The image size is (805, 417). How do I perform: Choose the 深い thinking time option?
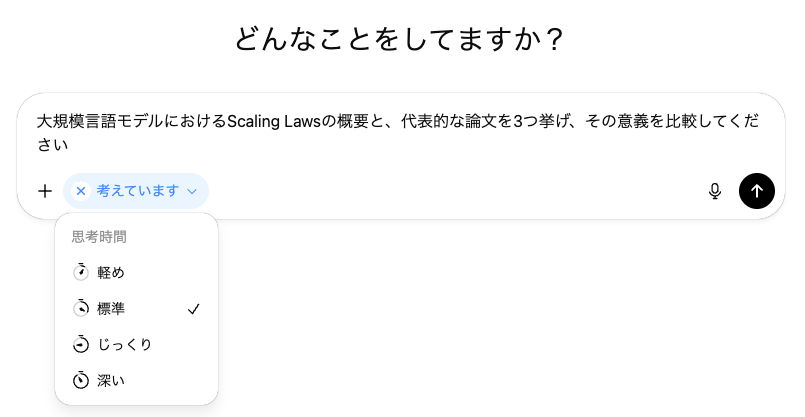[111, 380]
